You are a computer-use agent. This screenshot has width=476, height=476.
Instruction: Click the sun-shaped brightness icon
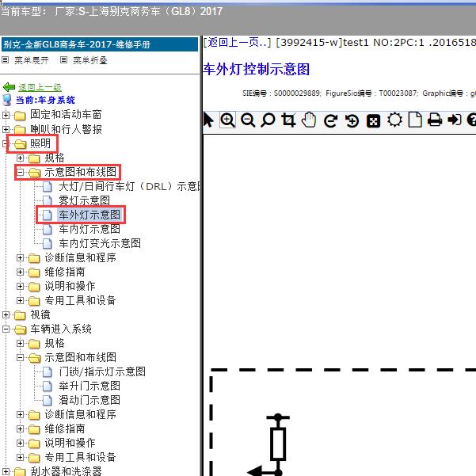click(x=394, y=120)
